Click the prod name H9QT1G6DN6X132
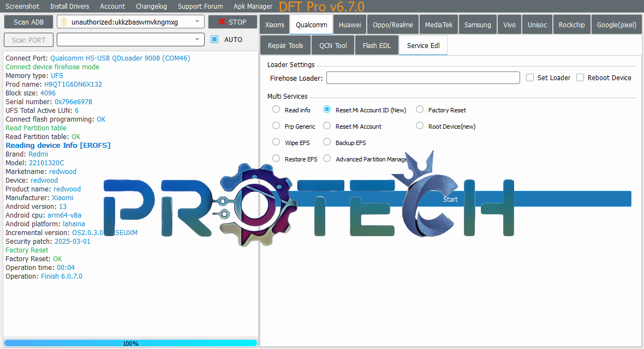 [73, 84]
